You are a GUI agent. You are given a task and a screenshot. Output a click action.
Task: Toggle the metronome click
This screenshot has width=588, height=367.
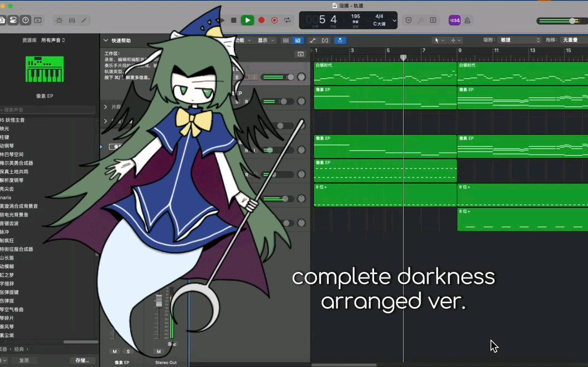point(467,20)
